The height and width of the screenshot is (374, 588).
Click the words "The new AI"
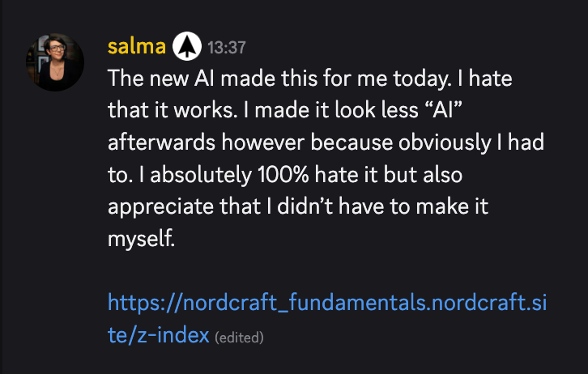point(152,80)
